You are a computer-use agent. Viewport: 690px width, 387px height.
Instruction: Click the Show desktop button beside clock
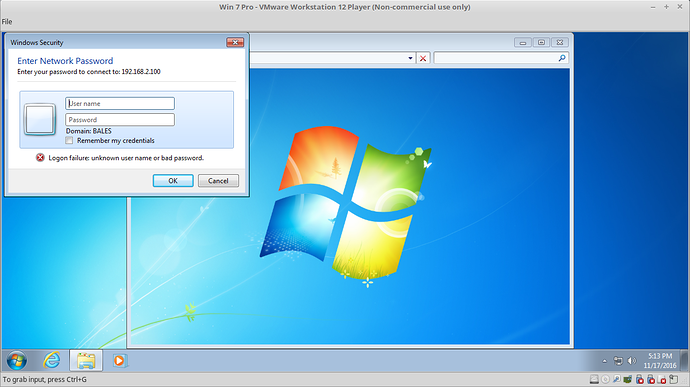[684, 361]
